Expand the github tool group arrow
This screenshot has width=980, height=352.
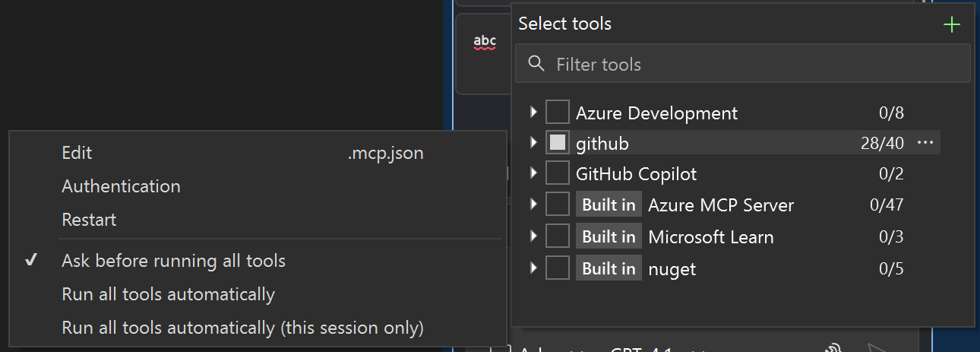point(533,143)
